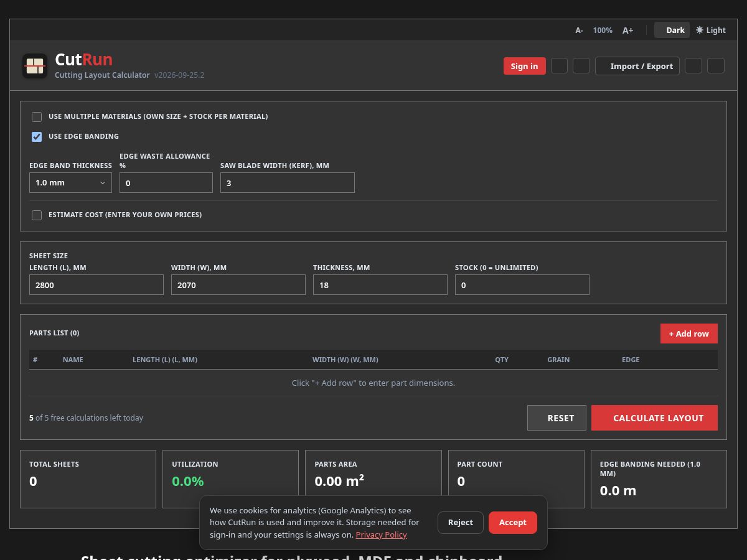Click the CALCULATE LAYOUT button
The image size is (747, 560).
pyautogui.click(x=655, y=418)
